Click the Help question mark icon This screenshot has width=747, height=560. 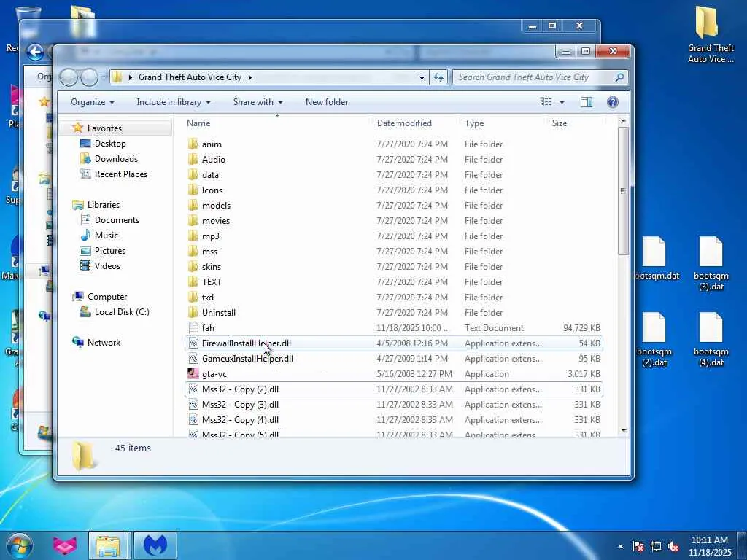tap(613, 102)
